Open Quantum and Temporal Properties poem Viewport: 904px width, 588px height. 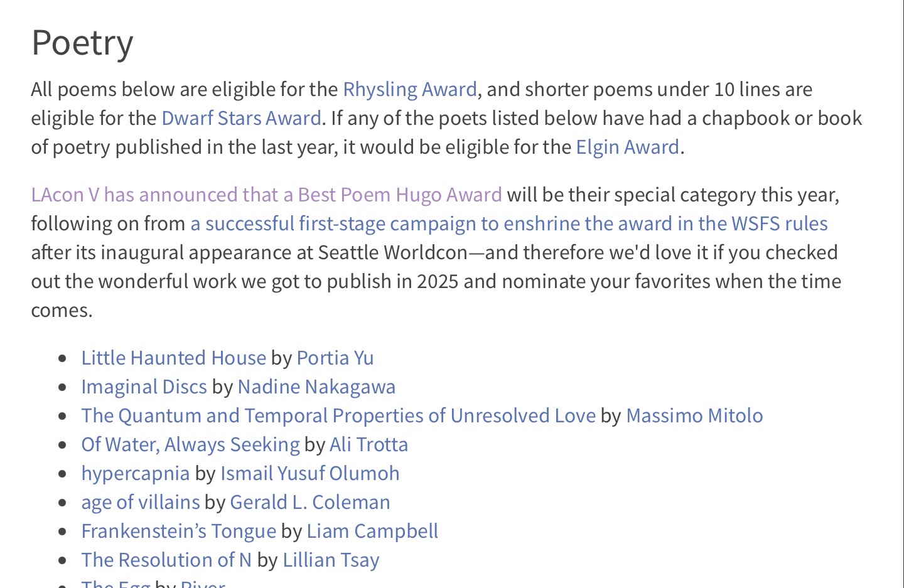tap(338, 416)
